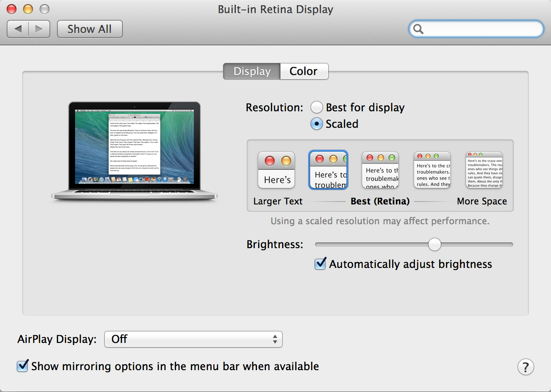Screen dimensions: 551x392
Task: Click the magnifying glass search icon
Action: [x=419, y=29]
